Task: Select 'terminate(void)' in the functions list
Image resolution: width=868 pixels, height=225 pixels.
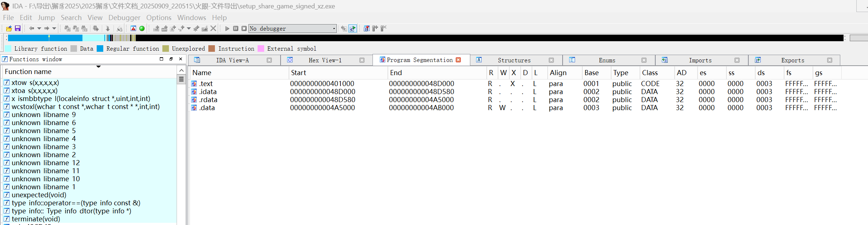Action: 36,219
